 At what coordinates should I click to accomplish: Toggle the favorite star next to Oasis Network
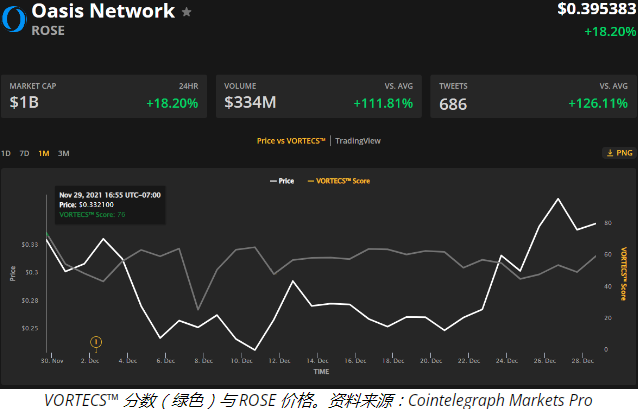pos(186,12)
